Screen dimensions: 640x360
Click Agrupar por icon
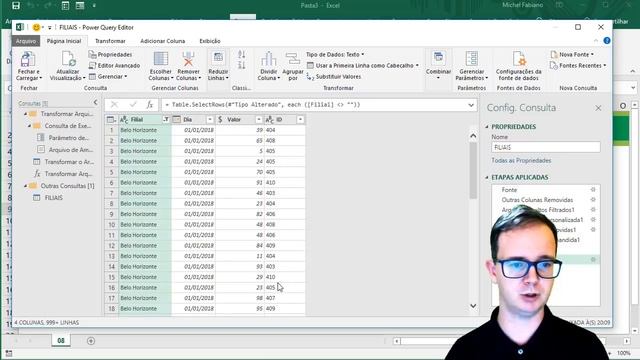pos(293,59)
